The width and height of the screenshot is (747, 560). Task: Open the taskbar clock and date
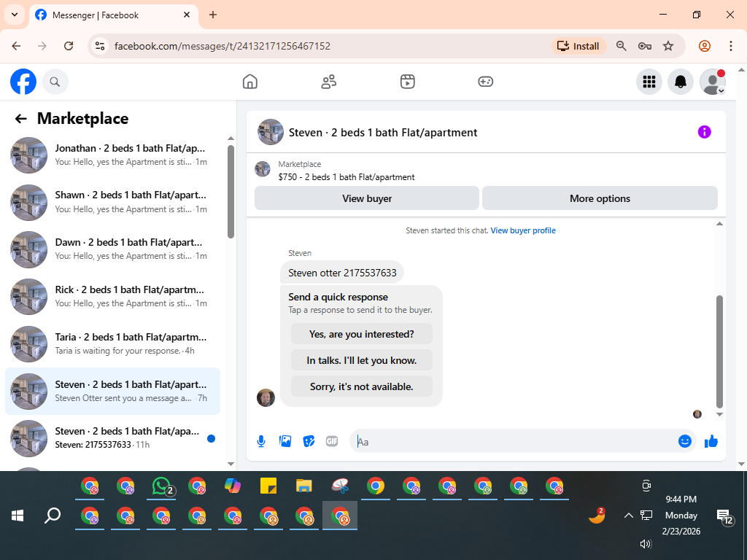(x=681, y=516)
